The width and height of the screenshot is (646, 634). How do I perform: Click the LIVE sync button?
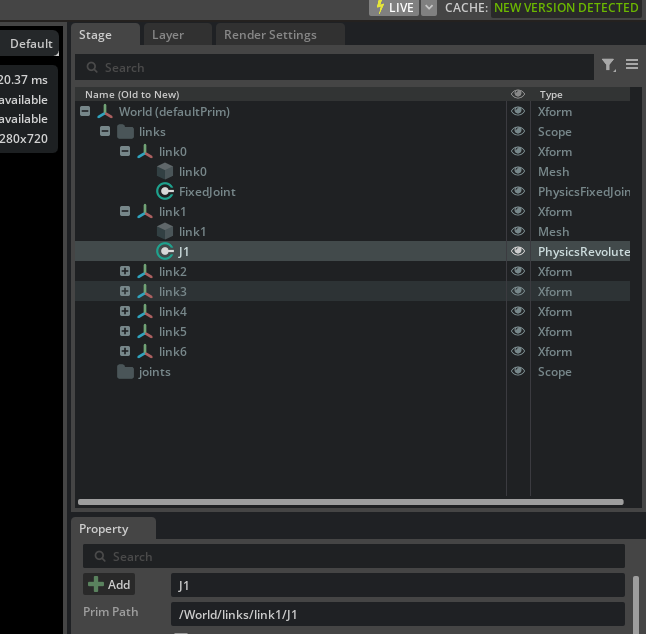click(x=394, y=8)
